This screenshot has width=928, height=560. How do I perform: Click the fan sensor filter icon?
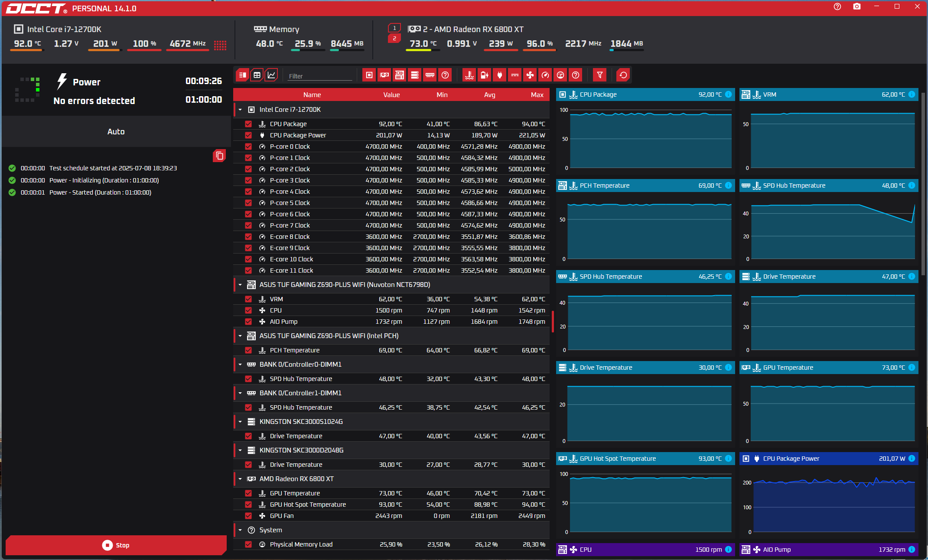pos(530,75)
